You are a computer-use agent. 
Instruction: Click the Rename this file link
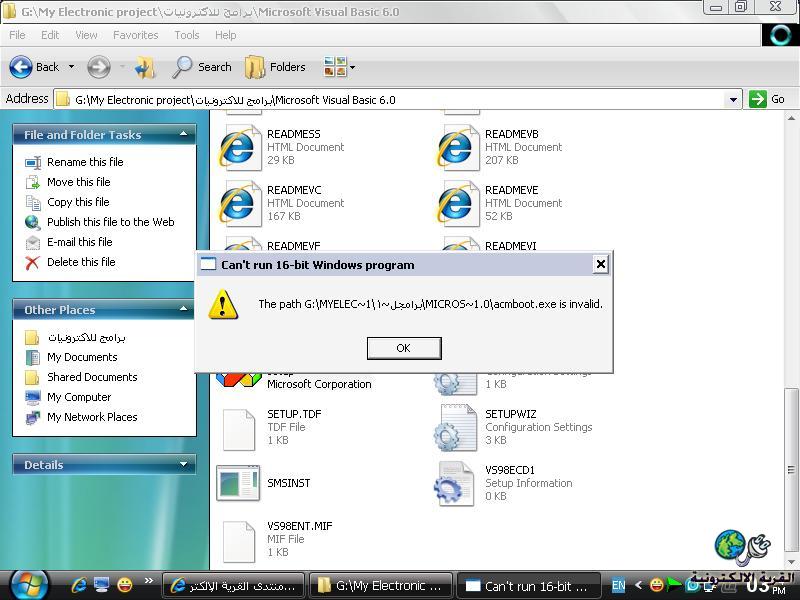coord(85,162)
